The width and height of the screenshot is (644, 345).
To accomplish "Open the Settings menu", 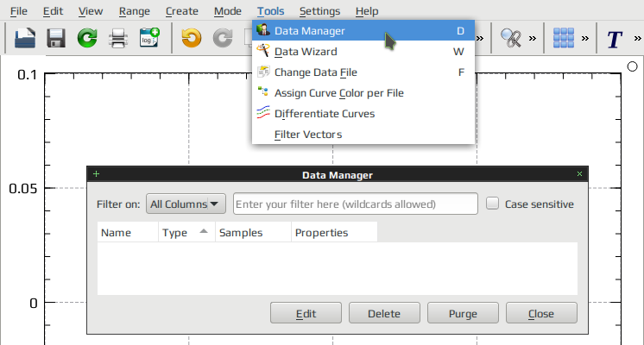I will [319, 11].
